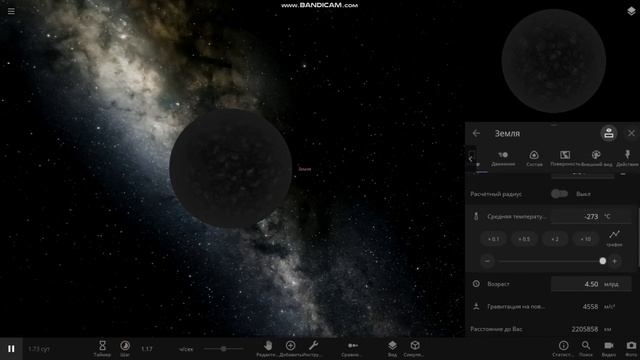640x360 pixels.
Task: Open the Вид view layers menu
Action: coord(392,349)
